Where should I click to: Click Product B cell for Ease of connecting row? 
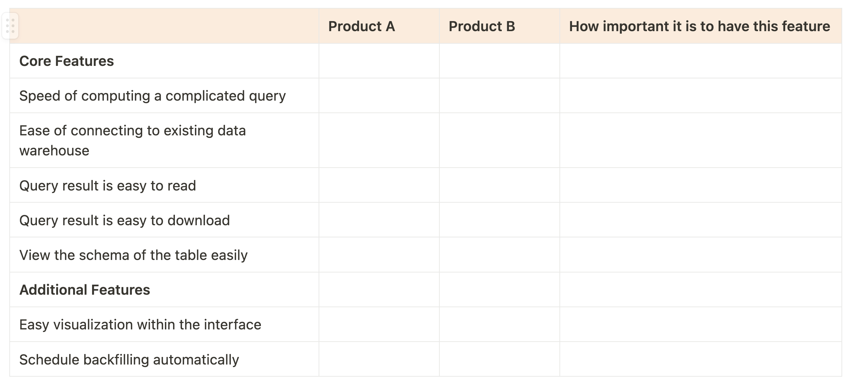(x=499, y=140)
